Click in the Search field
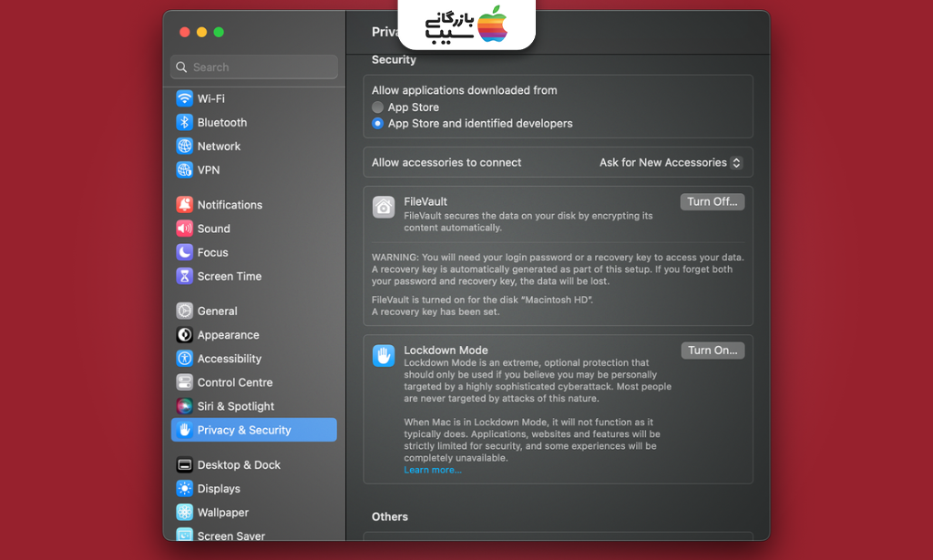Screen dimensions: 933x560 pos(254,67)
